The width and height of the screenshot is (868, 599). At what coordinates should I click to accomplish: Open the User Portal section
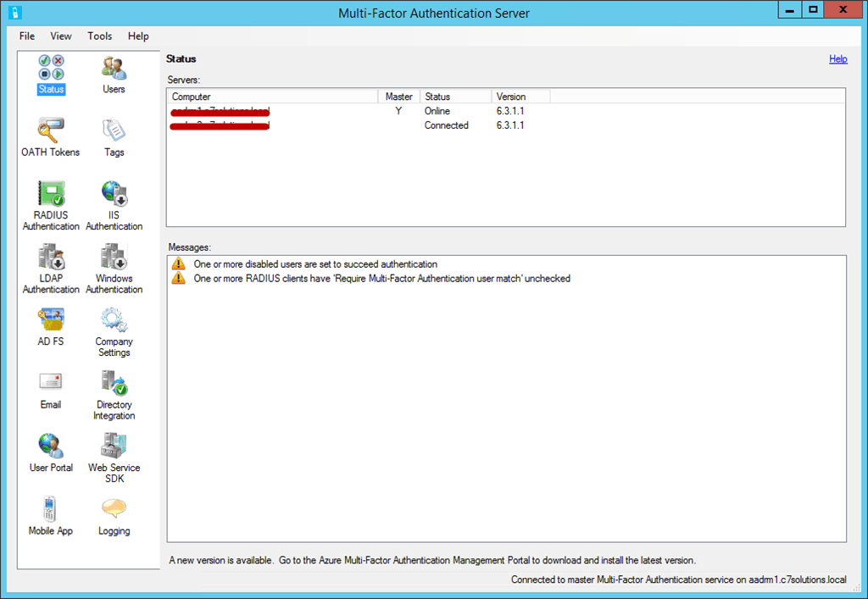click(51, 453)
